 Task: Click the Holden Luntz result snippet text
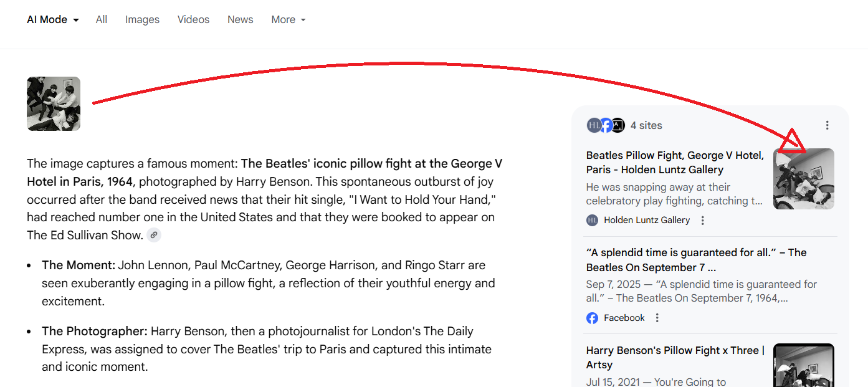tap(674, 194)
